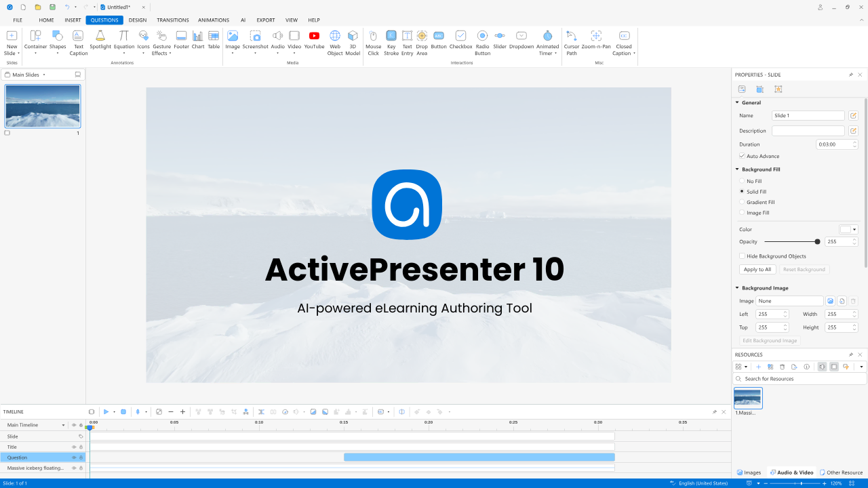Hide the Question layer with its eye toggle
The width and height of the screenshot is (868, 488).
click(73, 457)
